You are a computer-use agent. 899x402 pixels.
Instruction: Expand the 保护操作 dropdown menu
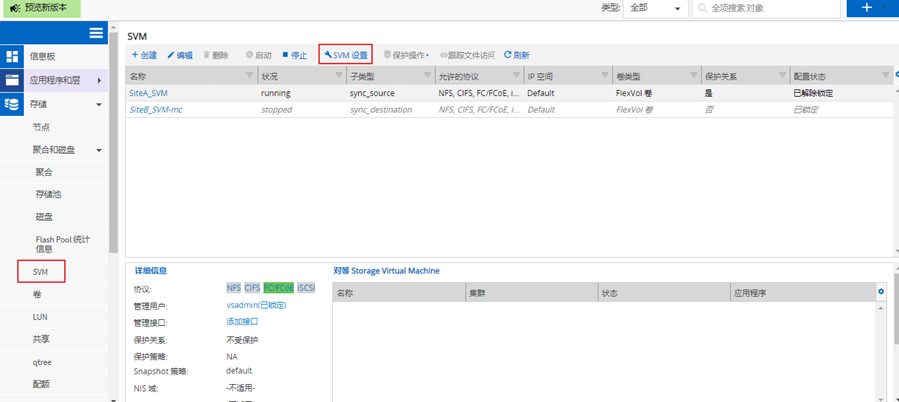point(406,55)
